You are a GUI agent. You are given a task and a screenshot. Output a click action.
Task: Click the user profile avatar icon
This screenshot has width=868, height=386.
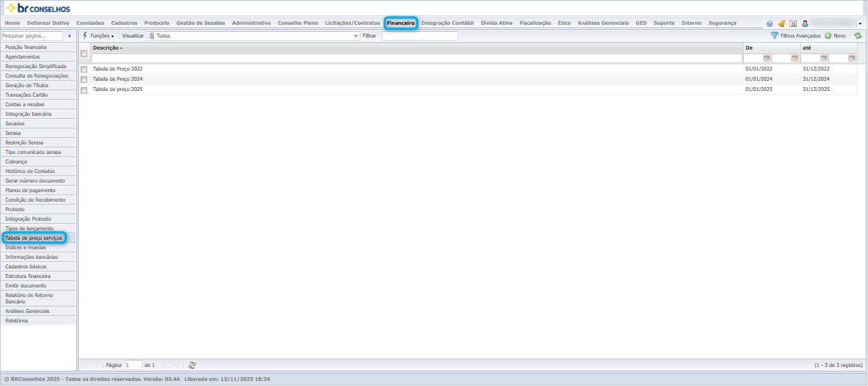(804, 24)
